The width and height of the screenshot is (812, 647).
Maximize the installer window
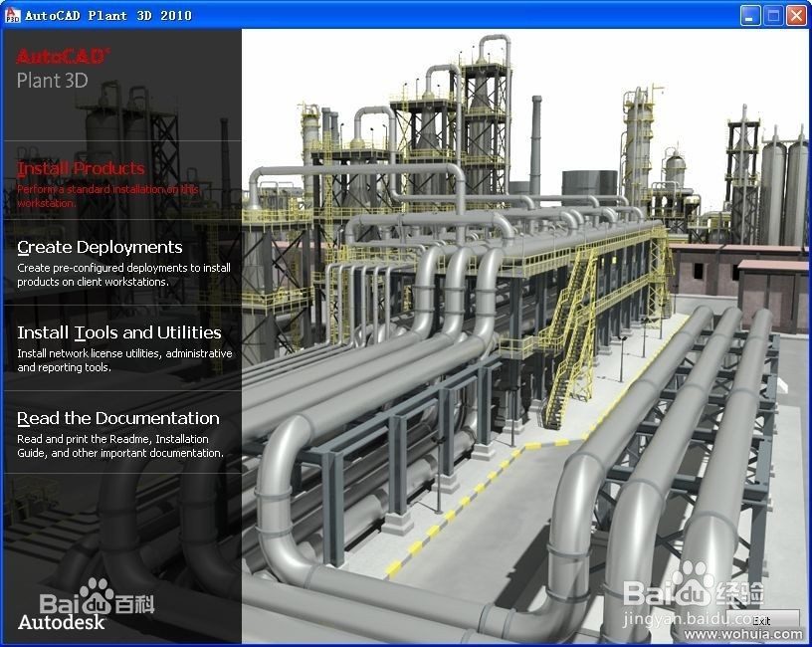[773, 16]
